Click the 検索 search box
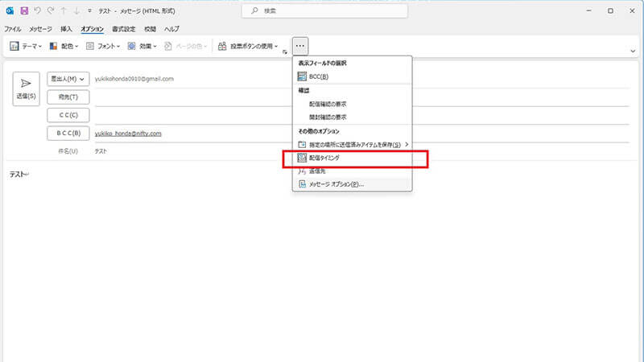 point(322,10)
